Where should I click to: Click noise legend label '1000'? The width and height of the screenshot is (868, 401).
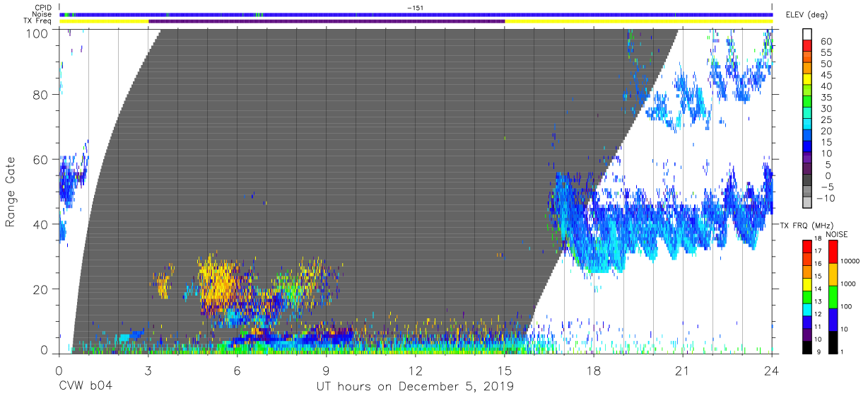(x=849, y=284)
